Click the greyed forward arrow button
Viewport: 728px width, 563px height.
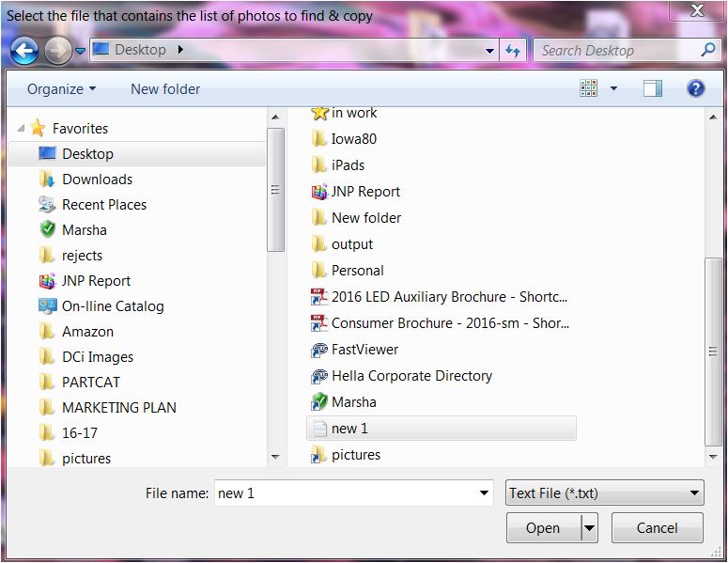[58, 51]
